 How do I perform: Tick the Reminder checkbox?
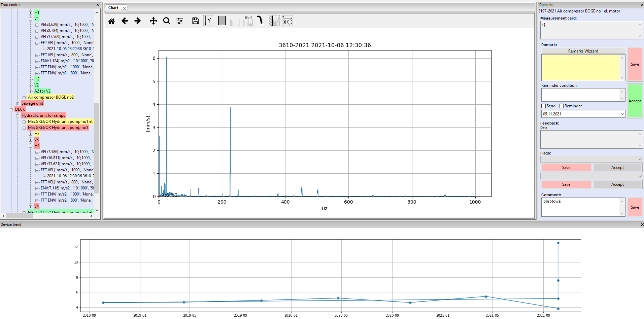click(x=561, y=106)
